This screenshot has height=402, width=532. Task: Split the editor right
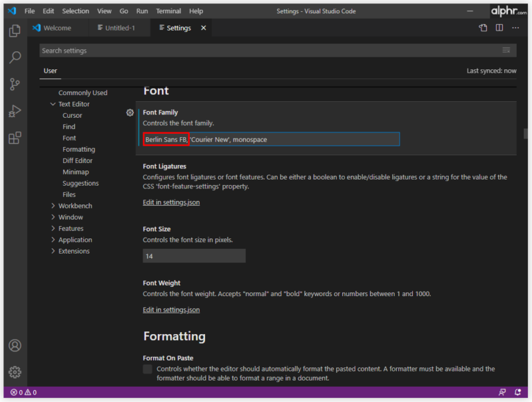[499, 28]
